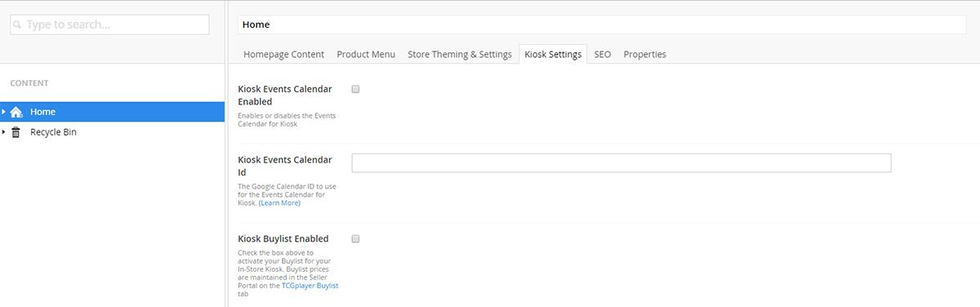The image size is (980, 307).
Task: Click the Recycle Bin trash icon
Action: pos(16,132)
